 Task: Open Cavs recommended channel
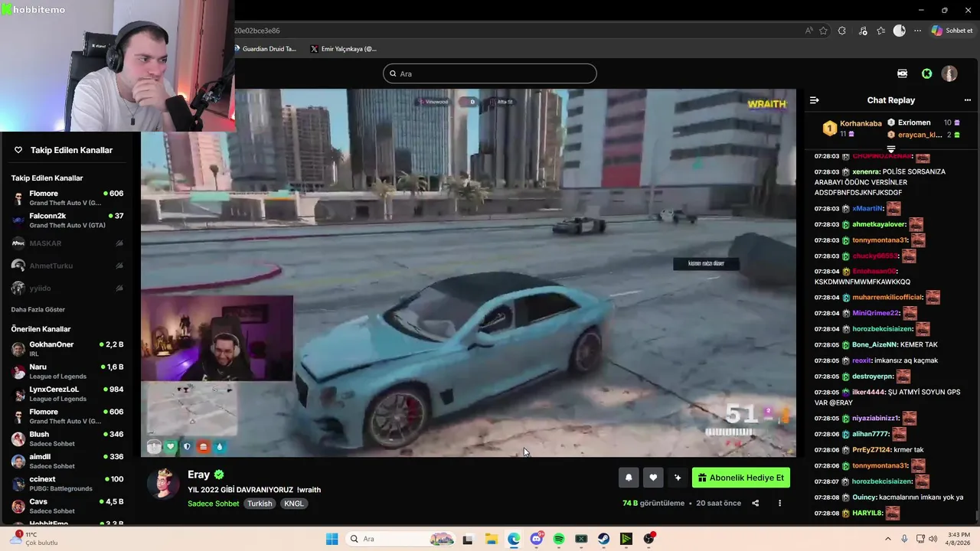[x=67, y=506]
